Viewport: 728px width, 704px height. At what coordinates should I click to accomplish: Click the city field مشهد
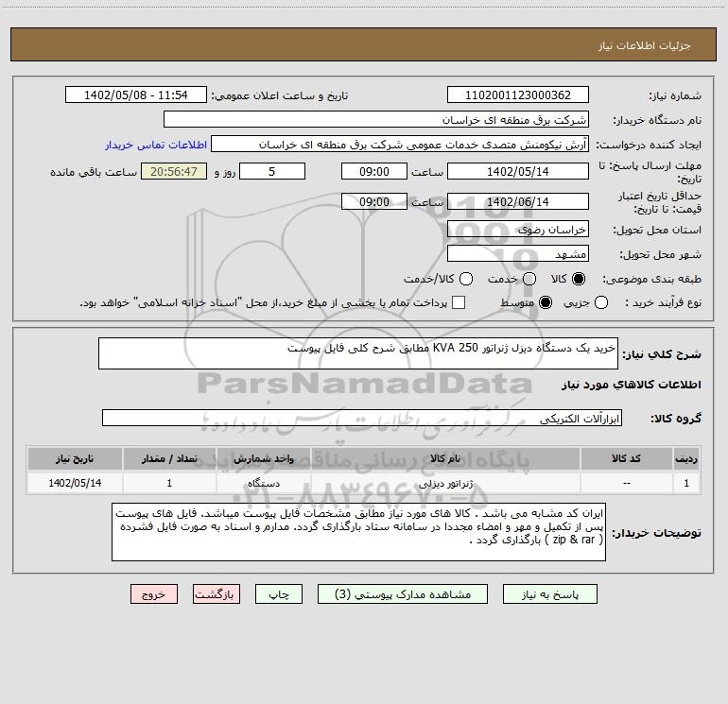point(518,253)
